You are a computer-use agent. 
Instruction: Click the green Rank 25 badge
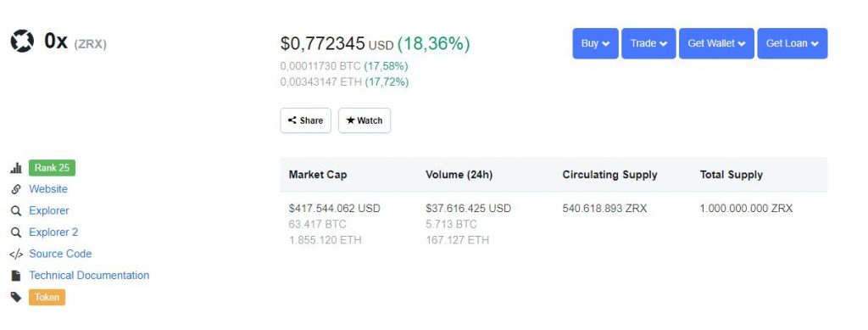tap(52, 168)
